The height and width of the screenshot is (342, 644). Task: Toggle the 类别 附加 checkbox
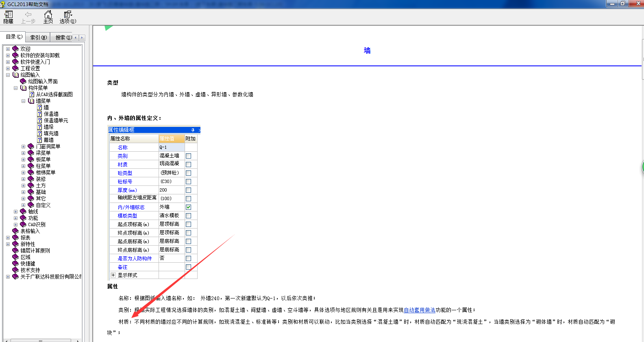coord(188,156)
